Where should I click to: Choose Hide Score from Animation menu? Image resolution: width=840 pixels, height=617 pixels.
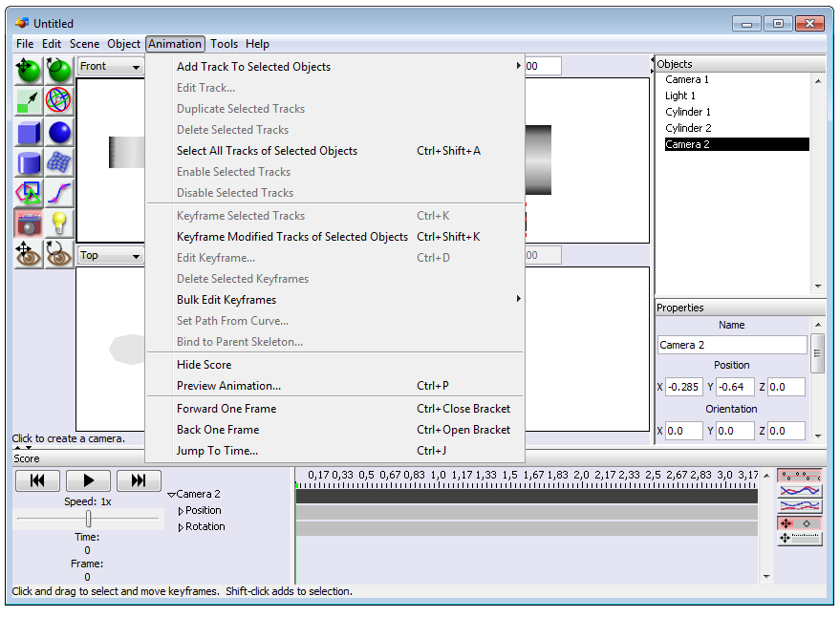pos(204,365)
